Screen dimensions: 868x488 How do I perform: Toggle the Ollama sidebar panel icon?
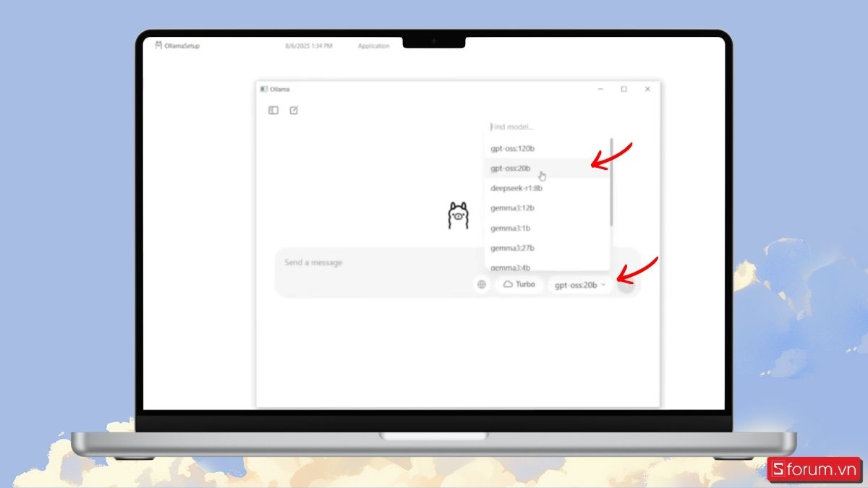pos(273,111)
